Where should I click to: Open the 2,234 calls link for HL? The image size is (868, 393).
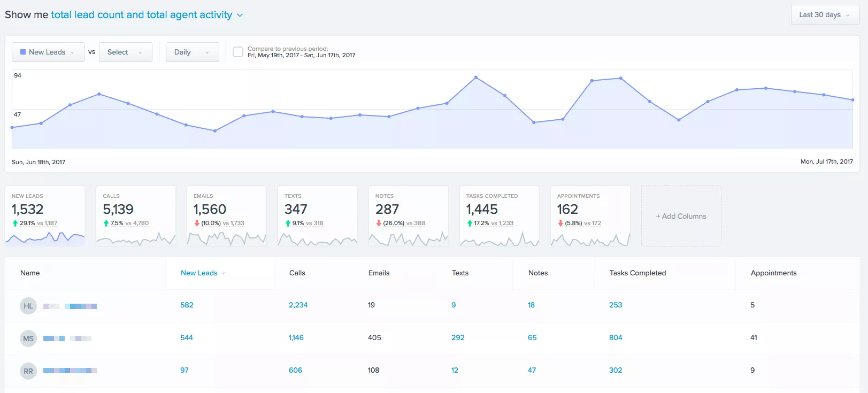pos(298,305)
